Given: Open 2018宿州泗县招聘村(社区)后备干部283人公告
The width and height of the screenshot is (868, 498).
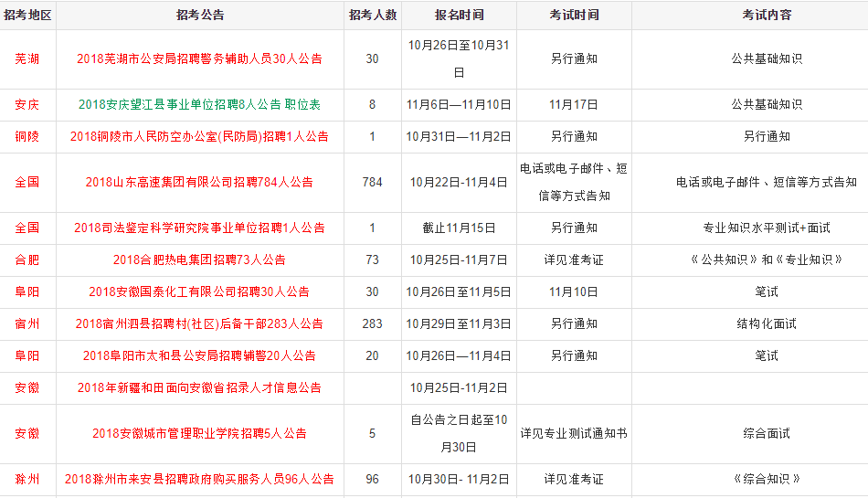Looking at the screenshot, I should (x=199, y=323).
